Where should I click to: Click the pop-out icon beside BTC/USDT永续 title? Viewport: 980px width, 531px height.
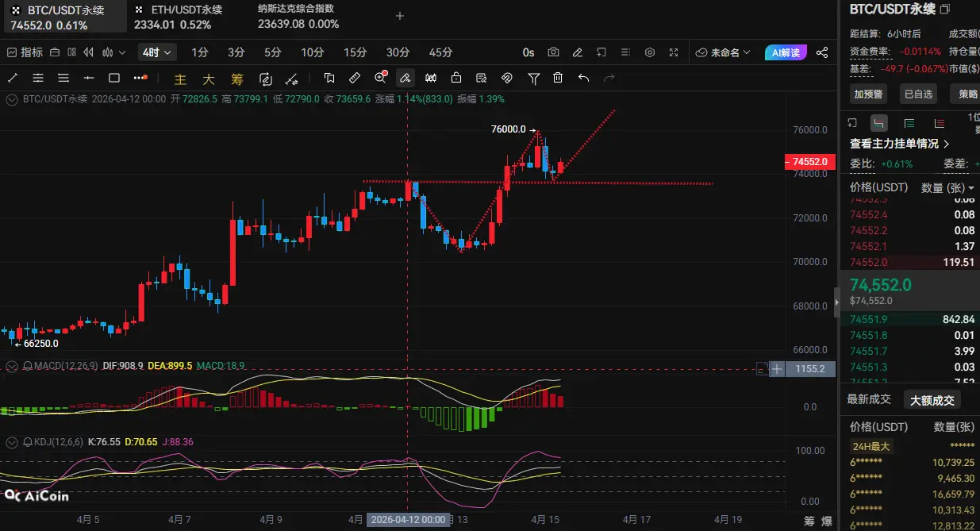944,10
